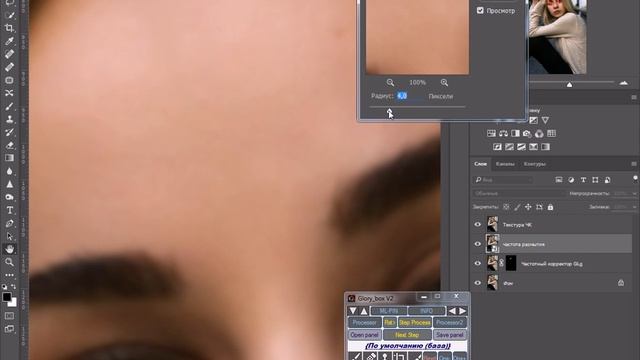Open the layer blend mode dropdown
The height and width of the screenshot is (360, 640).
pos(519,193)
